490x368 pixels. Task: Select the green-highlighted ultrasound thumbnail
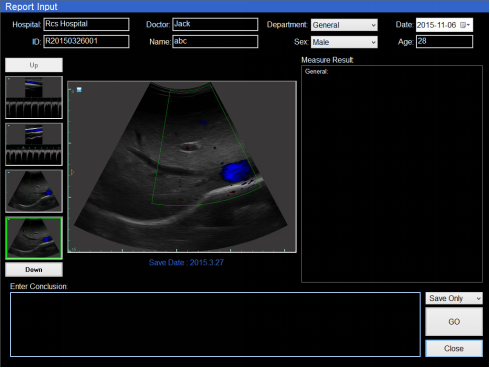pyautogui.click(x=34, y=238)
